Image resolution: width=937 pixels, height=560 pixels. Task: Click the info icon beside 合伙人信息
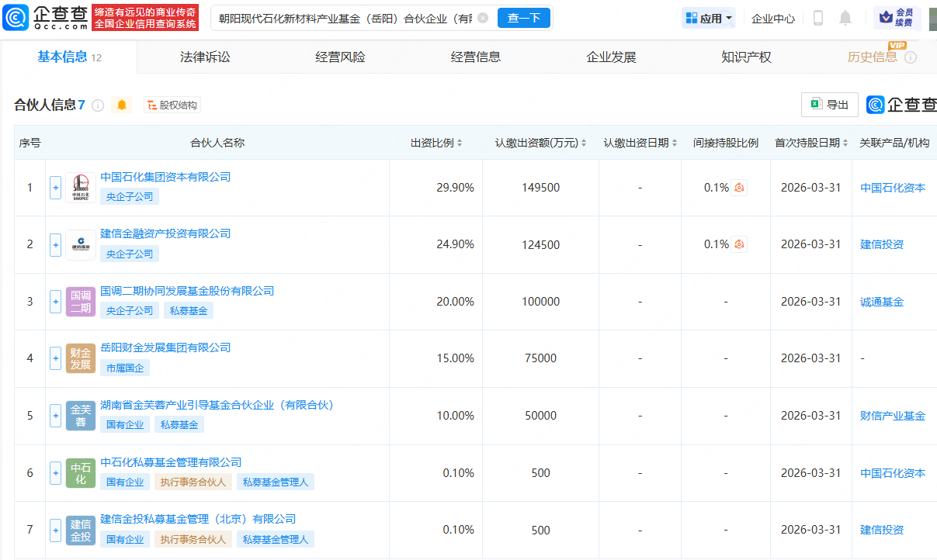pos(98,105)
